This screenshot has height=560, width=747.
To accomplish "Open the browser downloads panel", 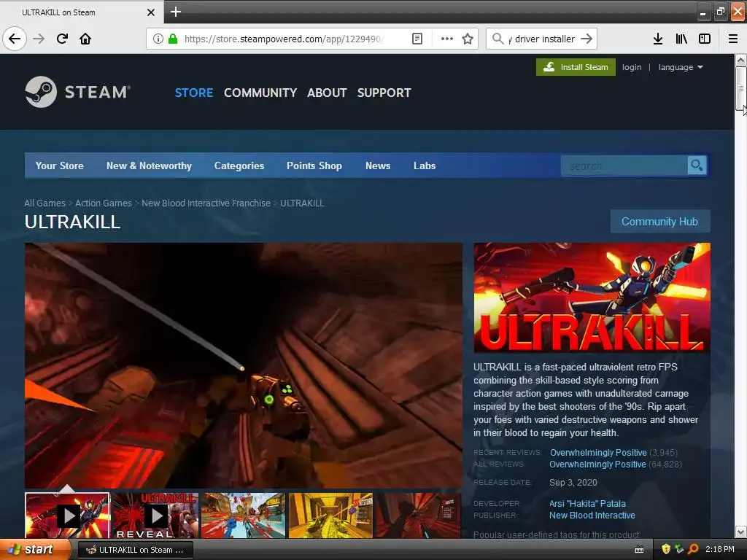I will pos(658,39).
